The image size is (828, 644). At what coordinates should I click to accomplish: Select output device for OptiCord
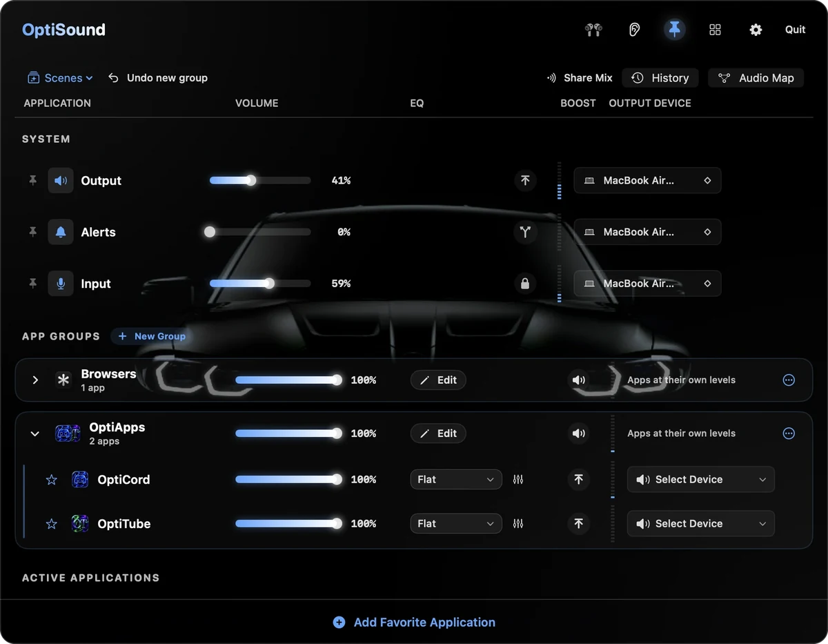tap(700, 480)
